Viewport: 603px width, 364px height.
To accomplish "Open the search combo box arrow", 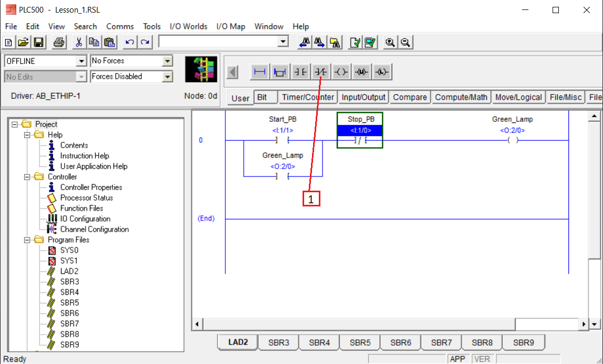I will (283, 41).
